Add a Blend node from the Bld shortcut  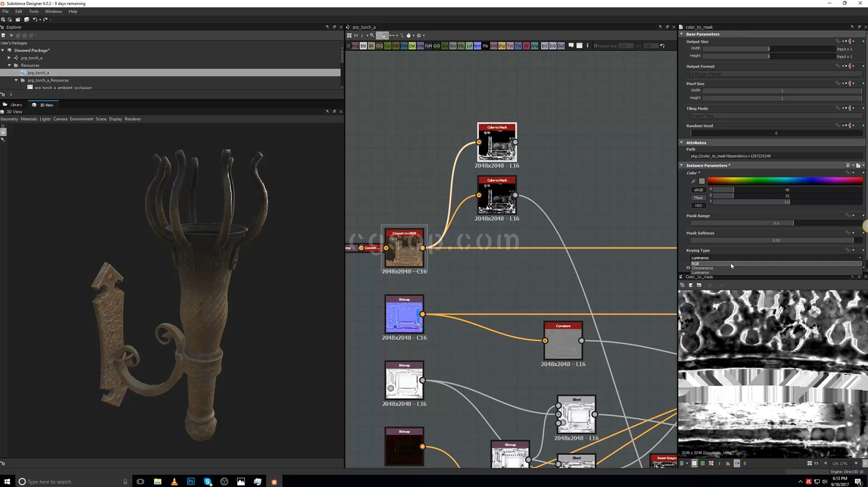pyautogui.click(x=363, y=46)
